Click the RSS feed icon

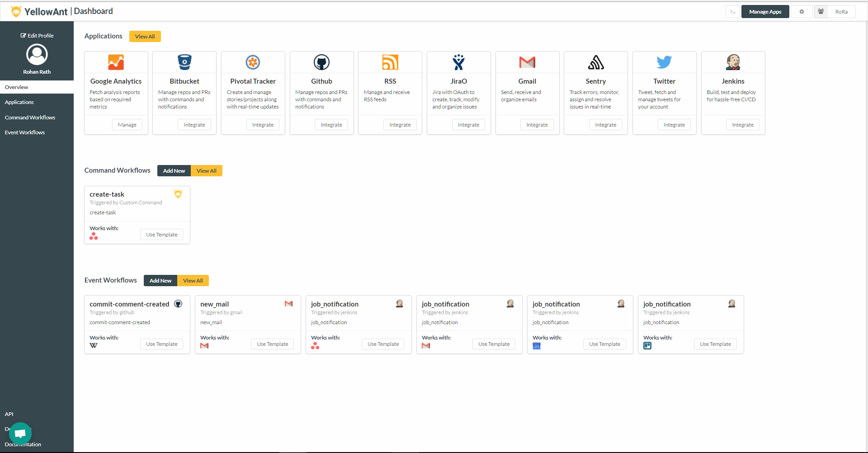390,62
